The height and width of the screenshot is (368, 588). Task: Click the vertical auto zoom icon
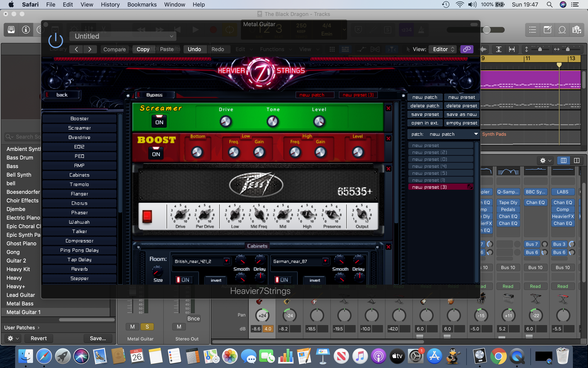click(x=499, y=49)
